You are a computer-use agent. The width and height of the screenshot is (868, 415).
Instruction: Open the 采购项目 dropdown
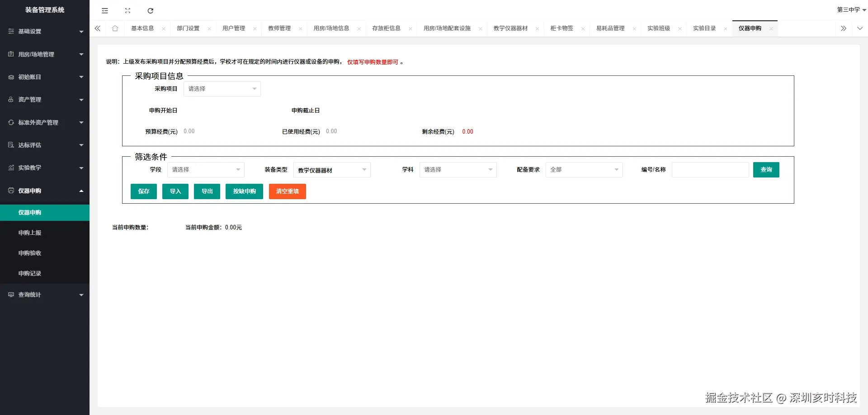click(x=222, y=89)
